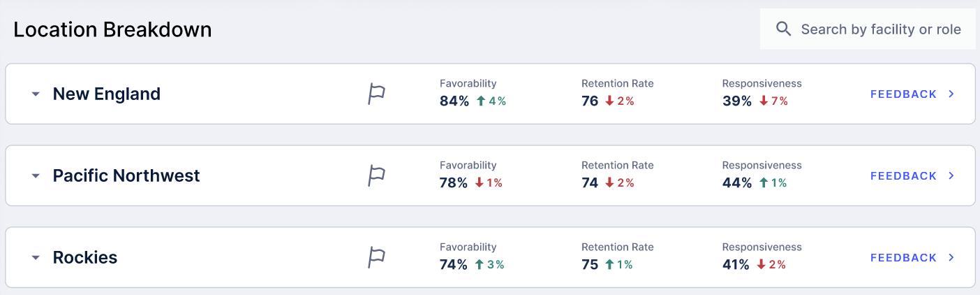Select the Pacific Northwest location title
The width and height of the screenshot is (980, 295).
click(126, 176)
